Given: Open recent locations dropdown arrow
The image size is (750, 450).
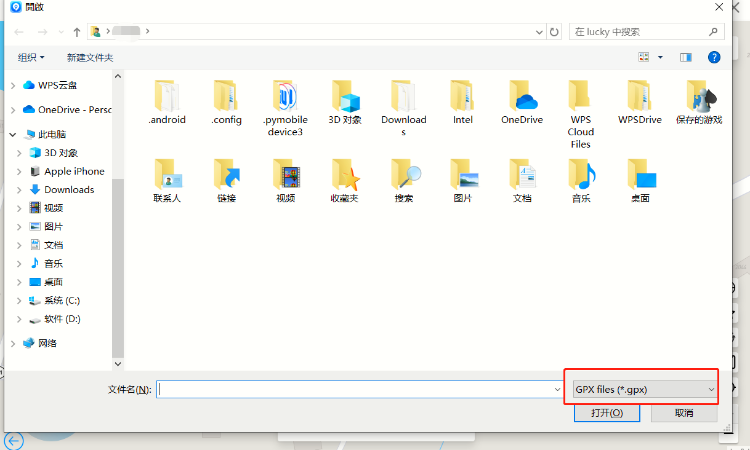Looking at the screenshot, I should tap(61, 32).
